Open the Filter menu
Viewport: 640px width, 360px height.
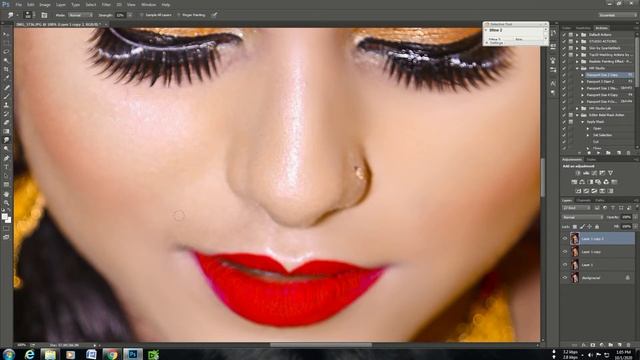106,4
